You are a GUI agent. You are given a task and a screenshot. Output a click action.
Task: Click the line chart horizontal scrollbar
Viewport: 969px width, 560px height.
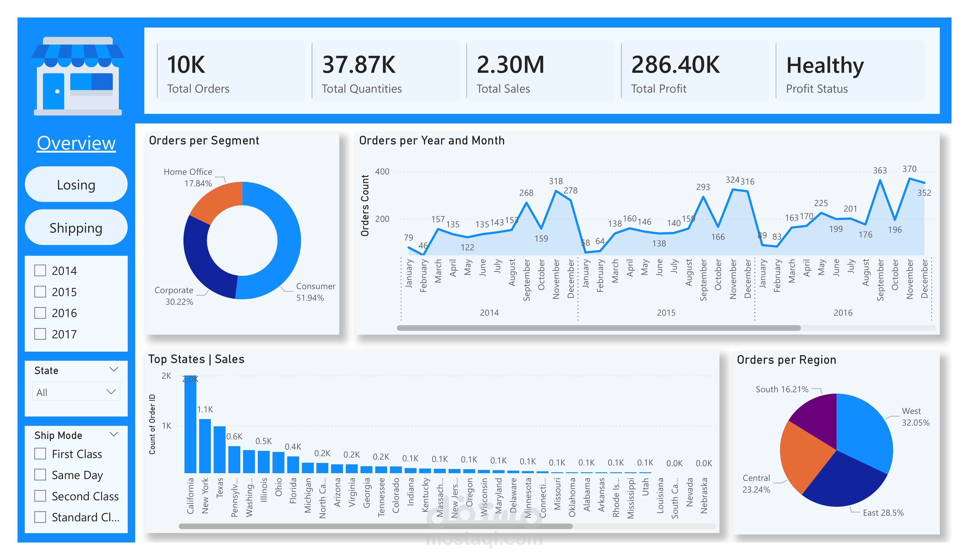click(x=598, y=328)
